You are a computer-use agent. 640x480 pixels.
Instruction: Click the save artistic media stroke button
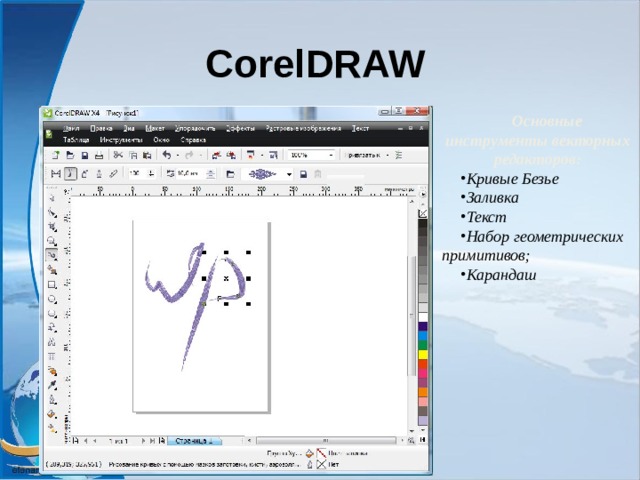[303, 174]
